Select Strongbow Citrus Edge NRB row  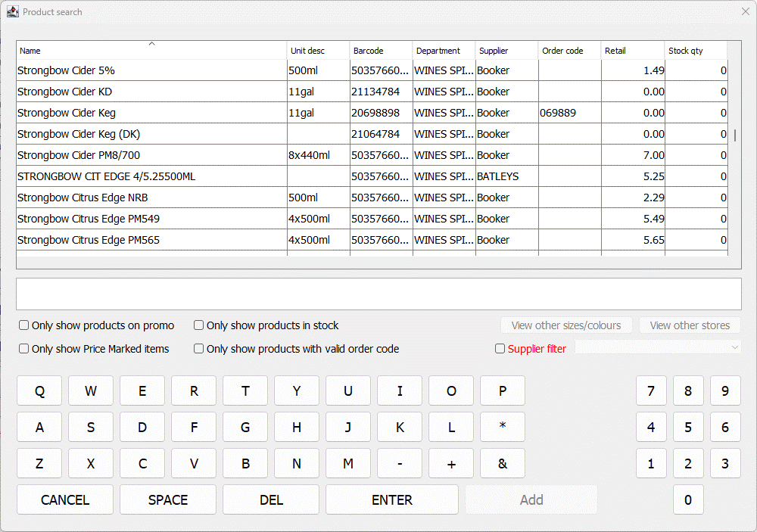pyautogui.click(x=372, y=198)
